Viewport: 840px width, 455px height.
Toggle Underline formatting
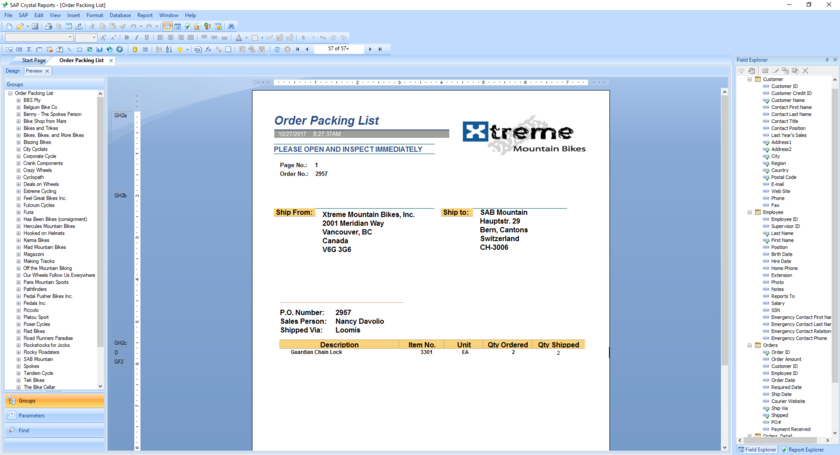coord(147,38)
